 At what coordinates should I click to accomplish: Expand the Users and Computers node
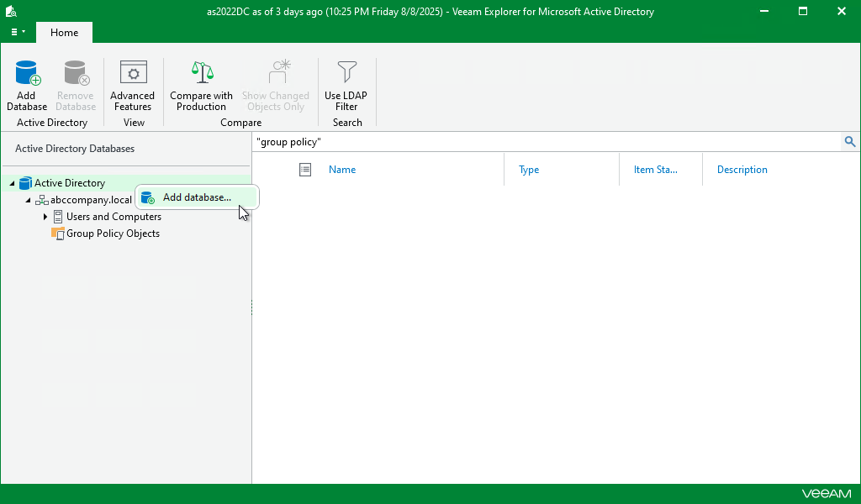[x=45, y=217]
